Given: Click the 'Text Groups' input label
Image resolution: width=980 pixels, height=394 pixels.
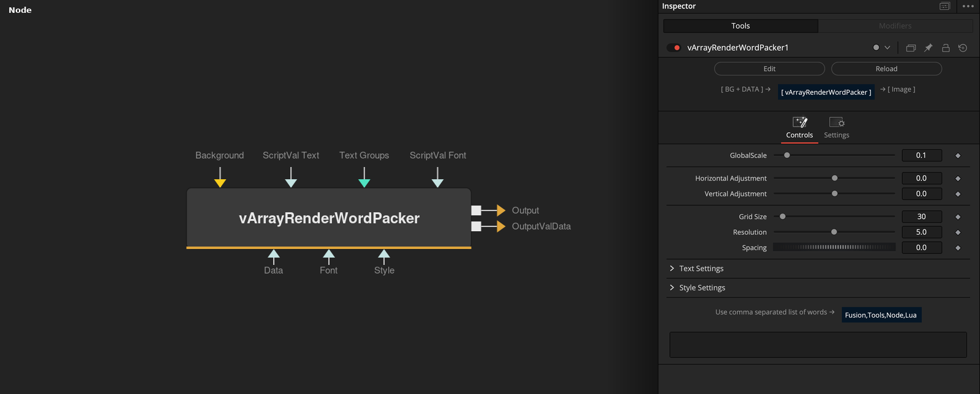Looking at the screenshot, I should [x=364, y=155].
